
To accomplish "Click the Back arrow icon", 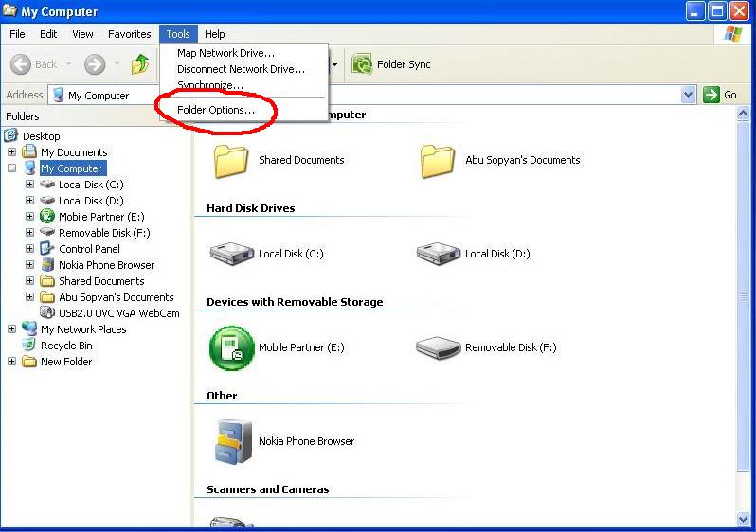I will point(20,64).
